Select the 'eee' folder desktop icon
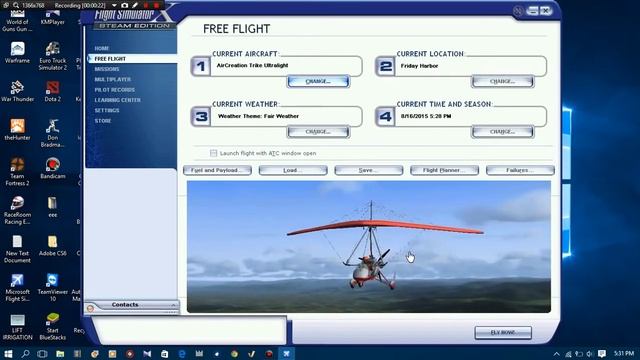Screen dimensions: 640x360 click(53, 207)
